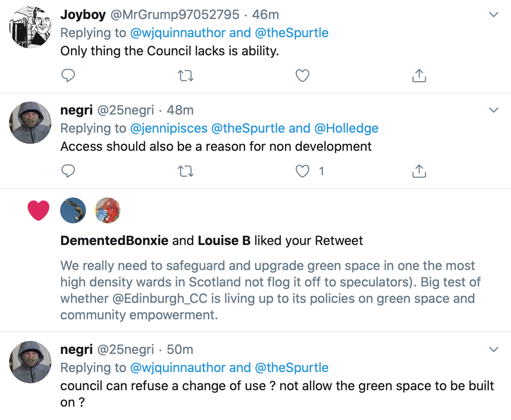Image resolution: width=511 pixels, height=420 pixels.
Task: Click the pink heart notification icon
Action: click(x=38, y=210)
